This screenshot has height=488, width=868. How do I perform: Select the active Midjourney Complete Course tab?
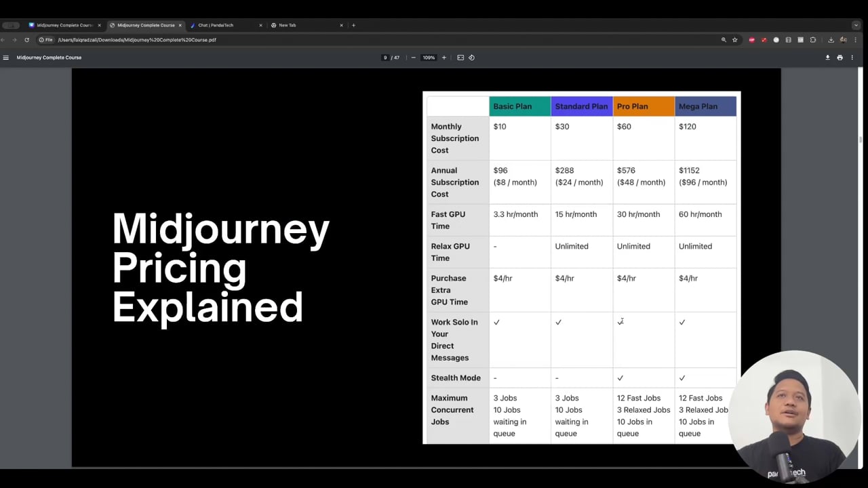(145, 25)
